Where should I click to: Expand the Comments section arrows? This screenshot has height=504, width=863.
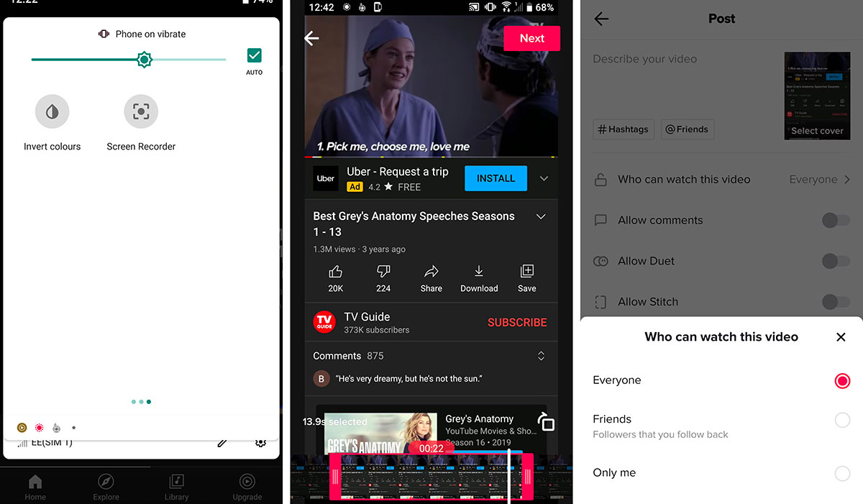click(542, 356)
